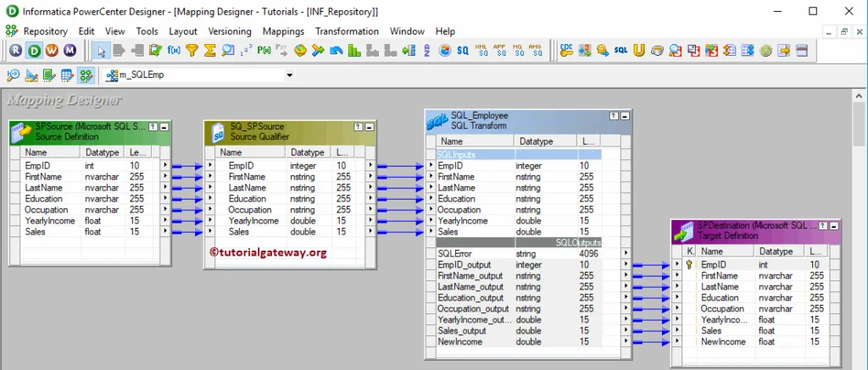This screenshot has width=868, height=370.
Task: Open the Layout menu
Action: pyautogui.click(x=183, y=31)
